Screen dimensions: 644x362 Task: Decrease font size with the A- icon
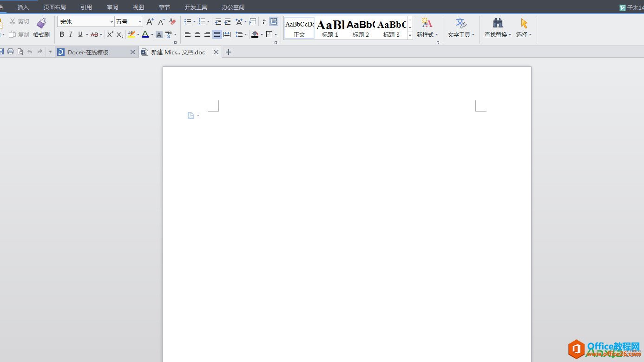pyautogui.click(x=161, y=21)
